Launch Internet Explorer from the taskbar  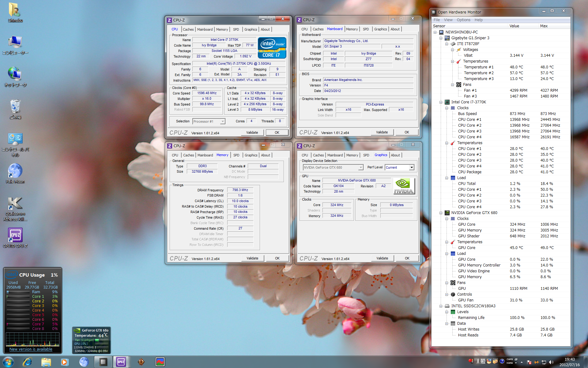click(x=28, y=362)
